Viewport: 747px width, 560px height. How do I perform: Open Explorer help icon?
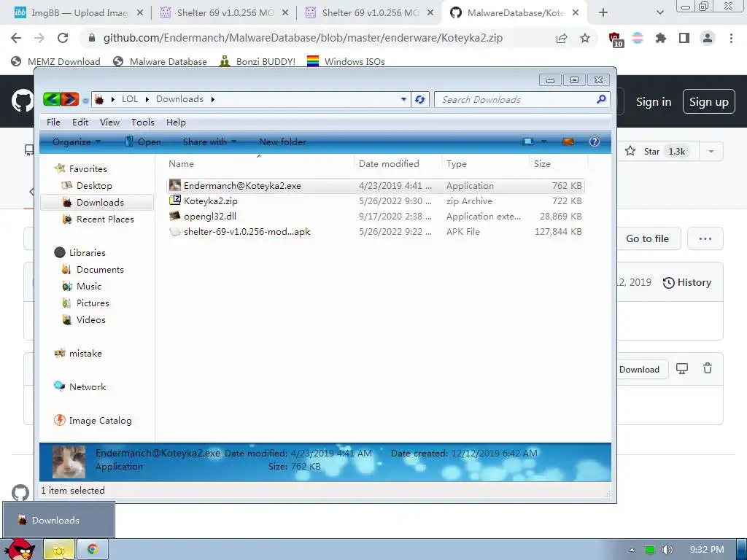point(594,141)
